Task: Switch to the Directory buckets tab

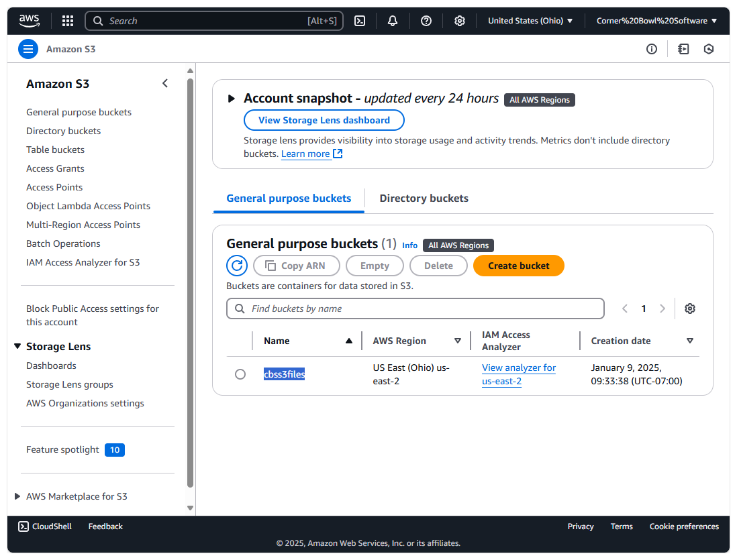Action: (x=424, y=199)
